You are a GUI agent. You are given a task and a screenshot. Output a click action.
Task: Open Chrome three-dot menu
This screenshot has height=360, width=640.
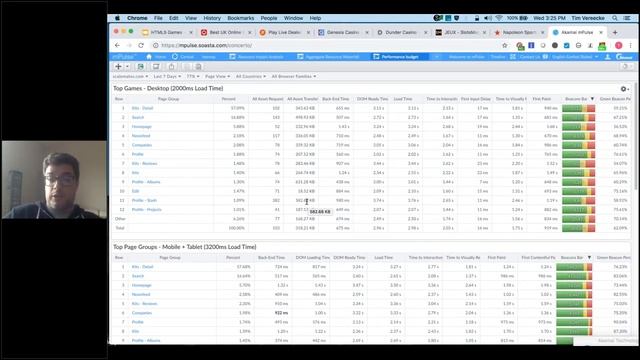(x=630, y=45)
